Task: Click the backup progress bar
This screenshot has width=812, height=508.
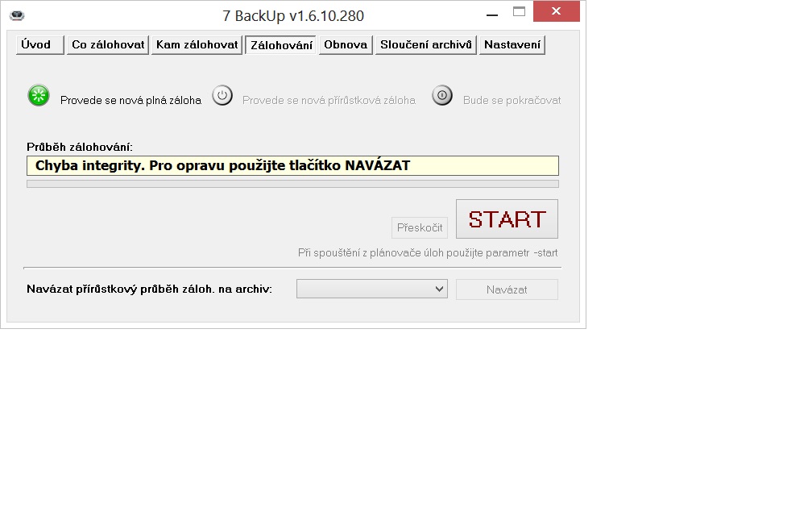Action: pyautogui.click(x=292, y=184)
